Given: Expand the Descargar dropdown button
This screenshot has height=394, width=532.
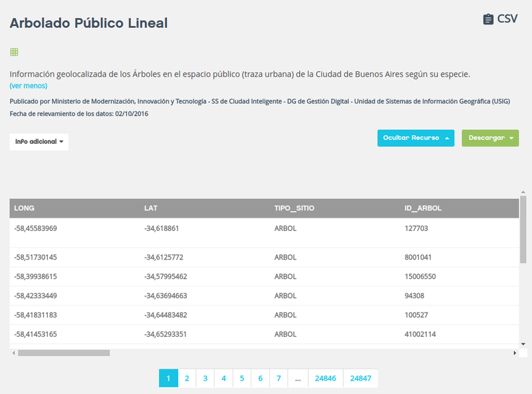Looking at the screenshot, I should (x=490, y=138).
